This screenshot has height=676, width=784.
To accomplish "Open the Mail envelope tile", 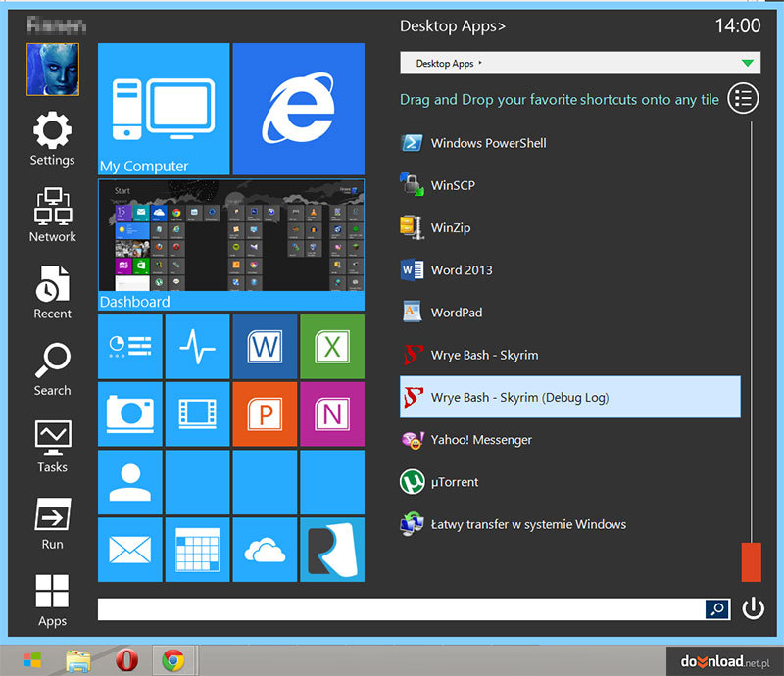I will point(130,550).
